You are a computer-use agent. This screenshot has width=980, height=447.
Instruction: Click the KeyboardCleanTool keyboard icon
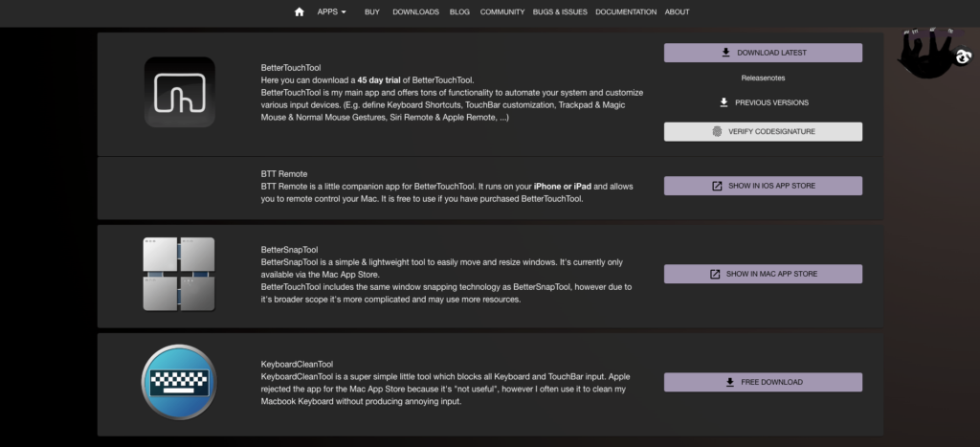[x=179, y=382]
